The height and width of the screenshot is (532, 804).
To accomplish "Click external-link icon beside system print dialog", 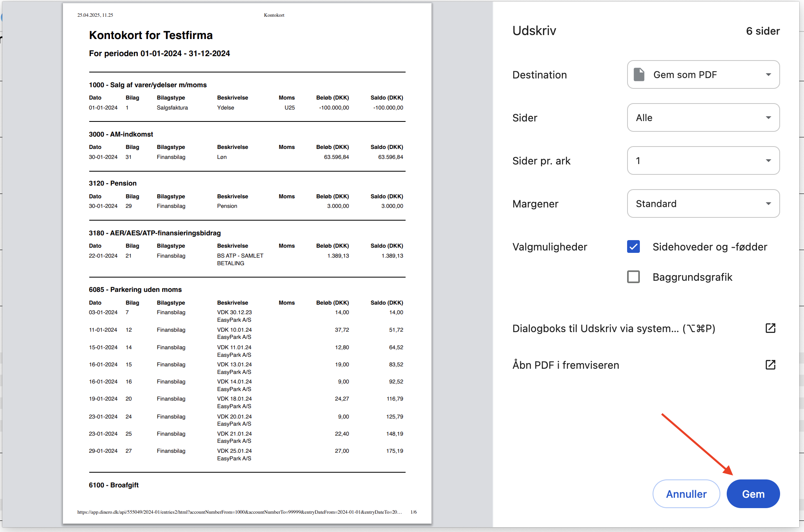I will (770, 328).
